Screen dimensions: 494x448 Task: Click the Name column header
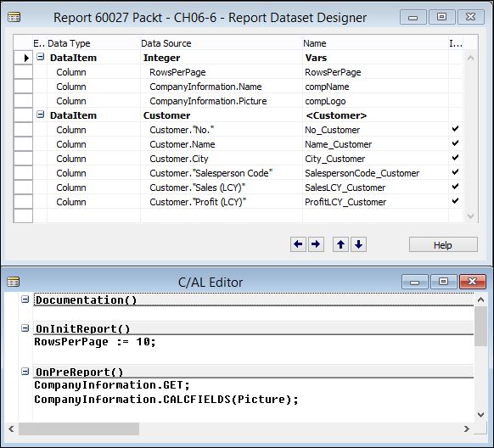375,43
